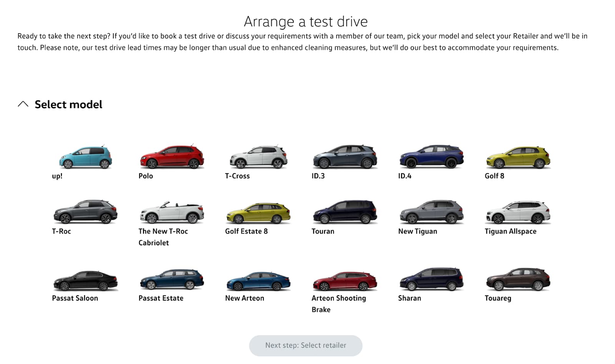Pick the Touran model image

[x=345, y=212]
